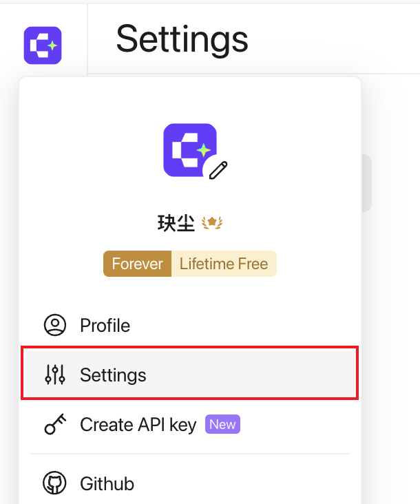Click the large profile avatar image

190,150
